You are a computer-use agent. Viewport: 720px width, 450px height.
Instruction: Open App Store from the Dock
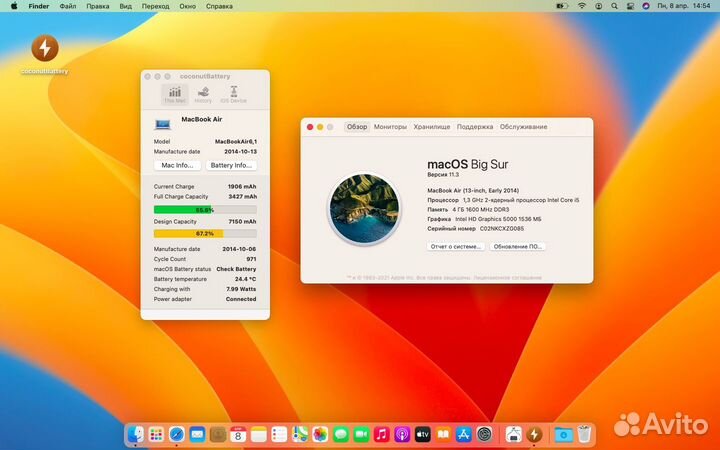tap(464, 434)
